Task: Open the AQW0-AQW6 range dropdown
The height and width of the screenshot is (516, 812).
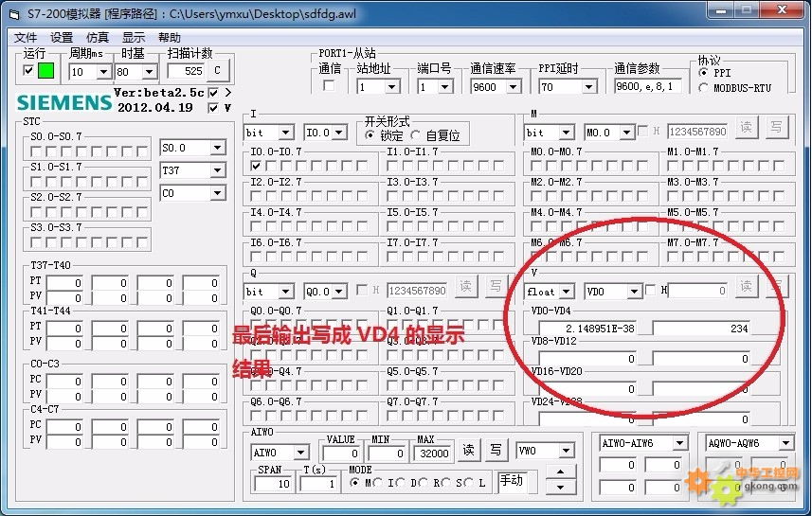Action: [786, 443]
